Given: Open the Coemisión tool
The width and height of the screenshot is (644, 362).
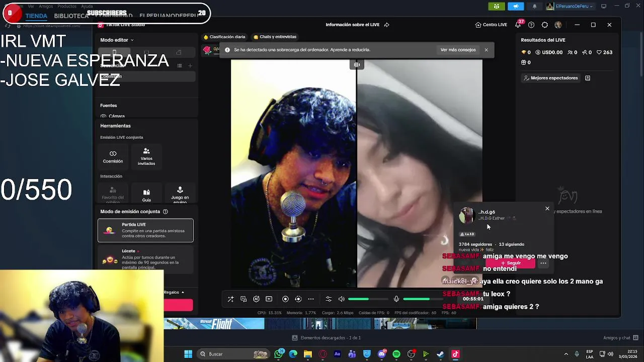Looking at the screenshot, I should [x=113, y=157].
